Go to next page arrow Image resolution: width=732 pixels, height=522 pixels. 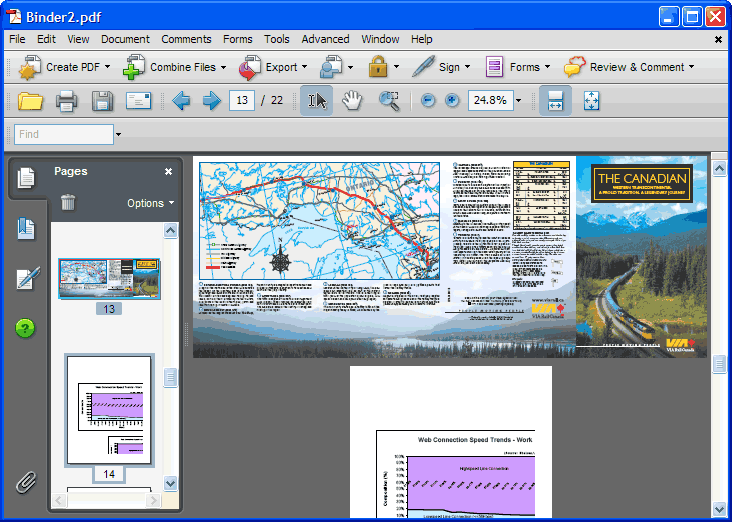pyautogui.click(x=211, y=101)
